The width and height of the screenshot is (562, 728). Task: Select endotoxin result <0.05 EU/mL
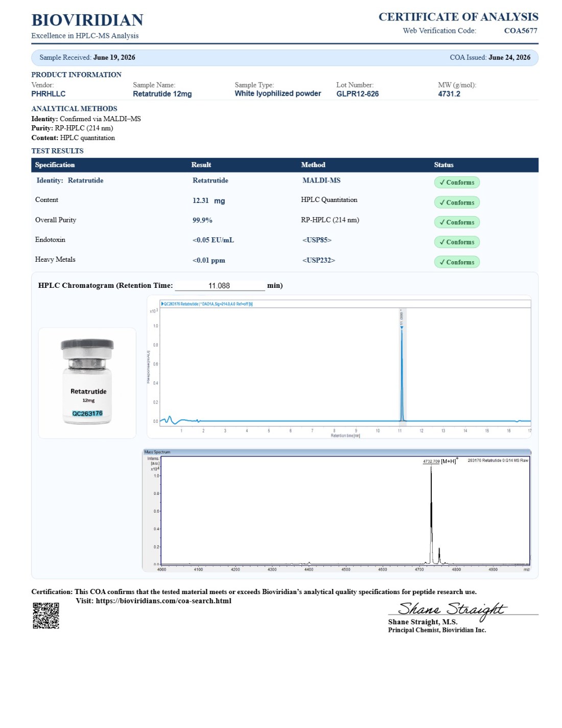click(x=213, y=240)
